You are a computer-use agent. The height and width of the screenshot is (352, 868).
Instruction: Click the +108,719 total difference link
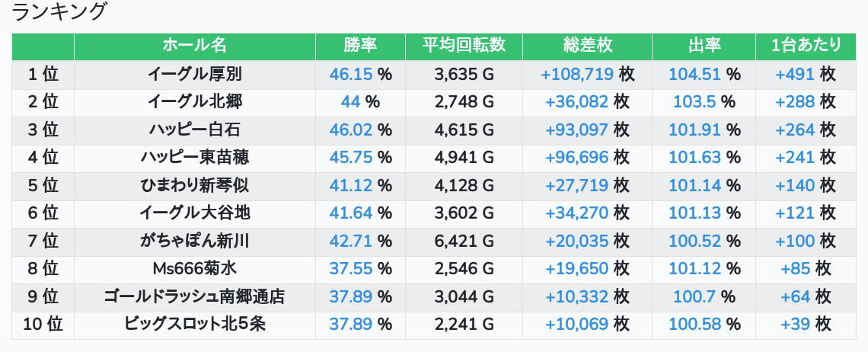576,74
